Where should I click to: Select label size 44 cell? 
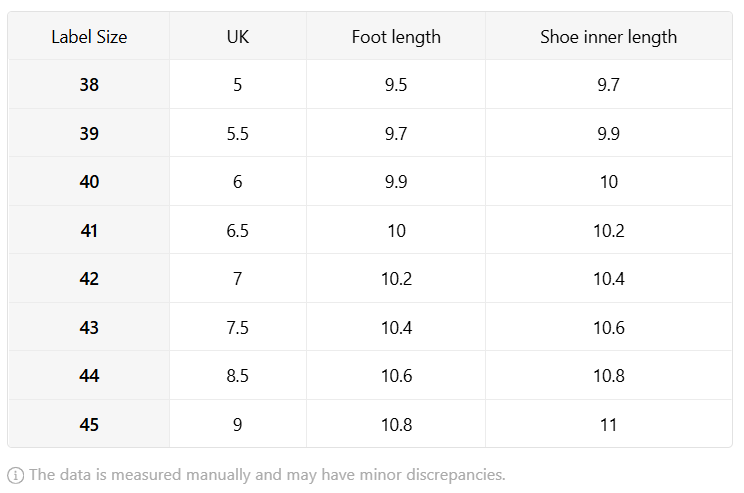89,376
